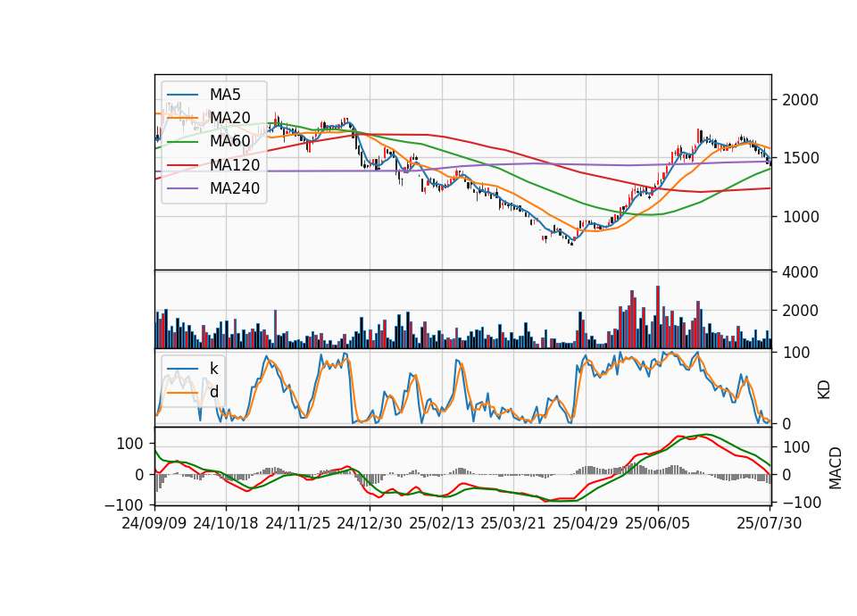Click the MA240 legend label
857x616 pixels.
[235, 188]
